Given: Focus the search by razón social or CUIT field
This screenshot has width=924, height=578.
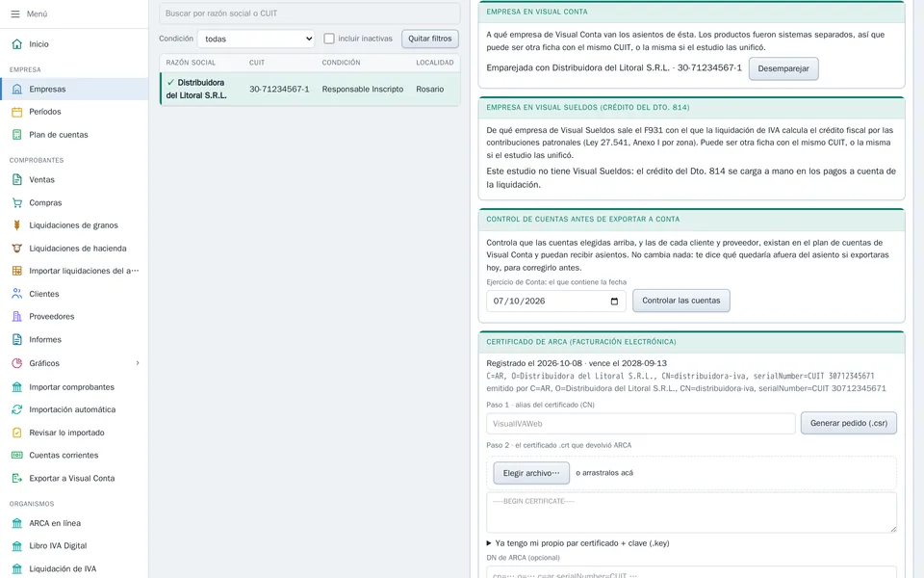Looking at the screenshot, I should click(x=309, y=13).
